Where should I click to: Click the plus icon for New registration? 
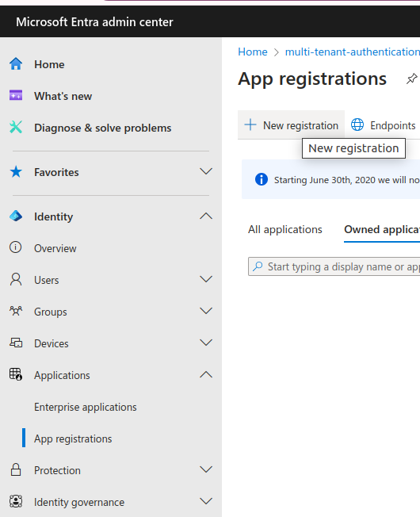coord(250,125)
